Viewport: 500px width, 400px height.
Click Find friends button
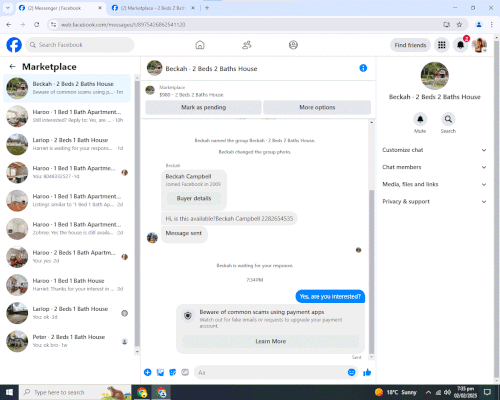(410, 45)
